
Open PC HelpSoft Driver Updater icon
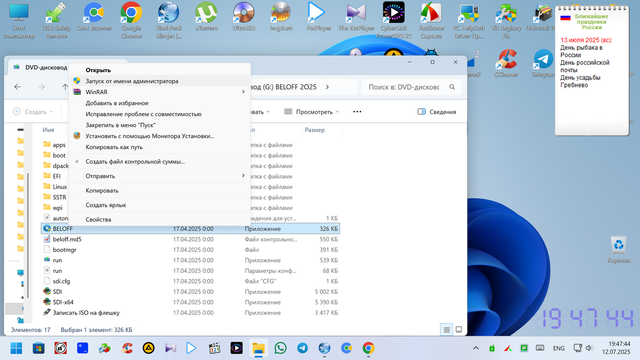(x=469, y=20)
